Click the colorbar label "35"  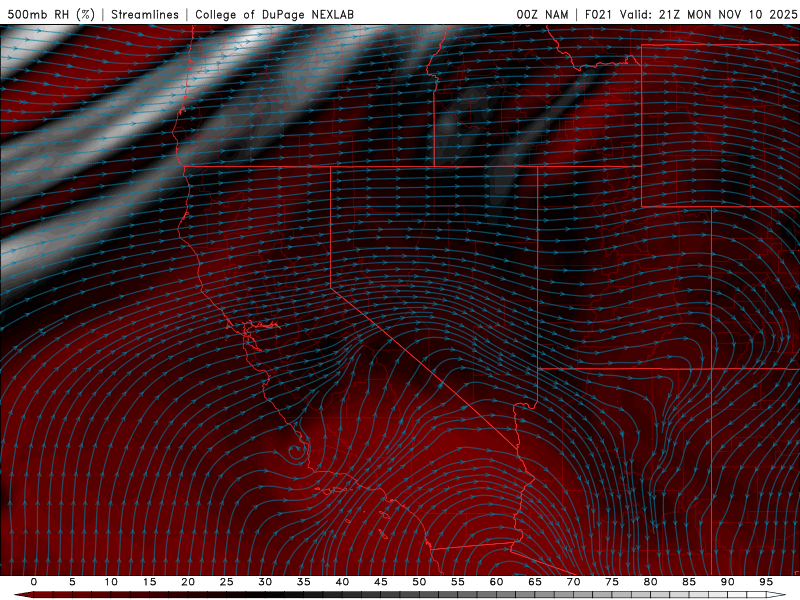coord(304,582)
